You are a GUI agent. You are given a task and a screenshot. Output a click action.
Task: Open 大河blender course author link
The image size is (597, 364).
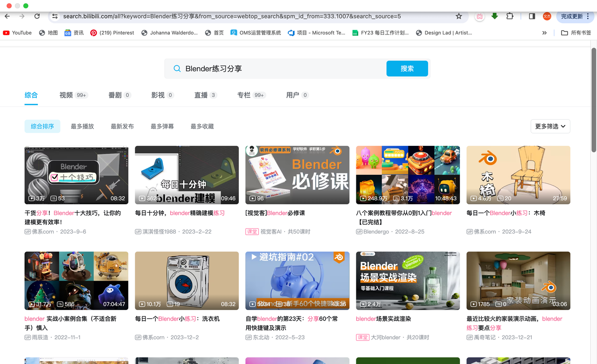click(x=385, y=337)
